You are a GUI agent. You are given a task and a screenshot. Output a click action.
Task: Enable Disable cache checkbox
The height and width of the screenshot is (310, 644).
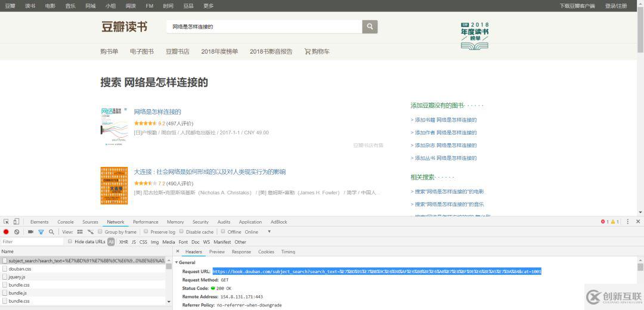[181, 231]
